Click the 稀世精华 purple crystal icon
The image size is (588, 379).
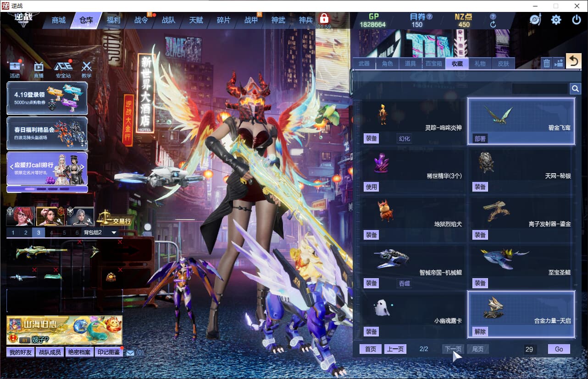pos(381,163)
